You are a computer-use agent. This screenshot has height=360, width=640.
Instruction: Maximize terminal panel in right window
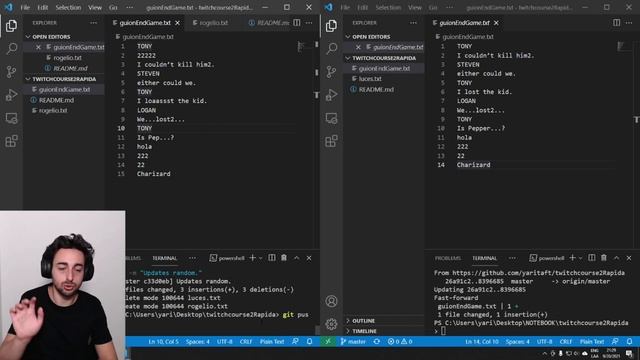click(x=616, y=258)
